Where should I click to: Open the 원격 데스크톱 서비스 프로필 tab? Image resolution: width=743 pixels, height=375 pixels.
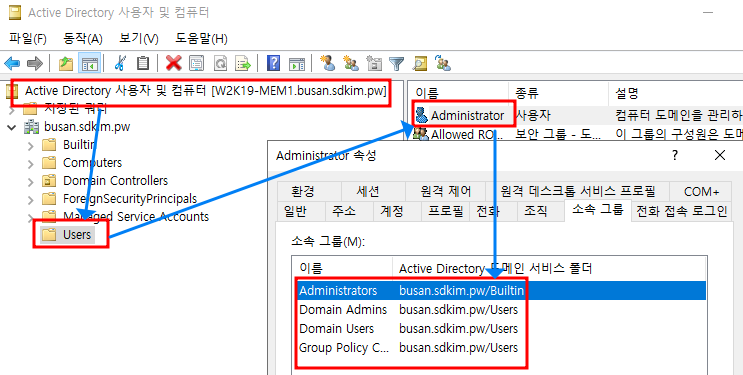point(578,192)
